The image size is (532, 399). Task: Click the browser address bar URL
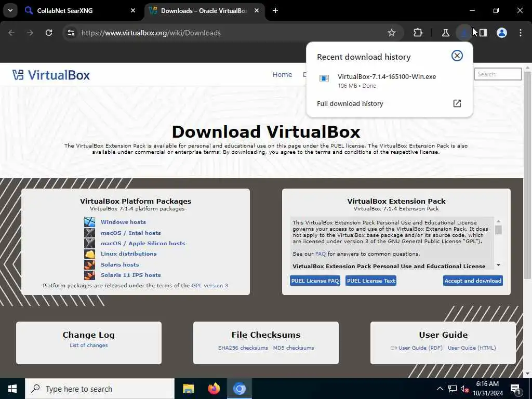[151, 33]
